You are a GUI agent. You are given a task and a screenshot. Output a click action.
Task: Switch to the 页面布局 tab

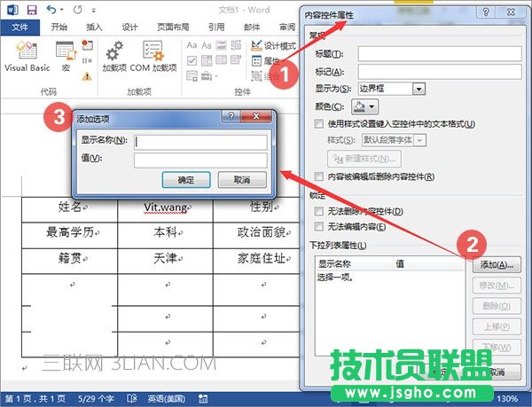tap(173, 27)
